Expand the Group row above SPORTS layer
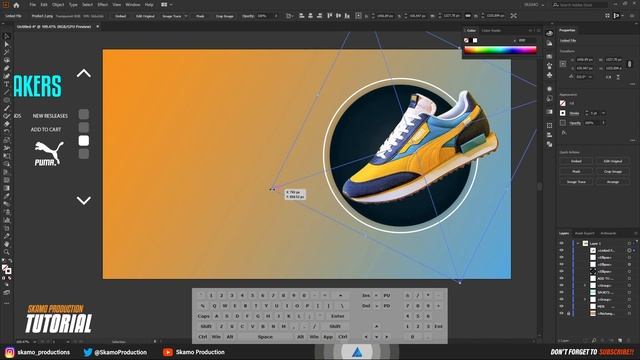 point(585,285)
